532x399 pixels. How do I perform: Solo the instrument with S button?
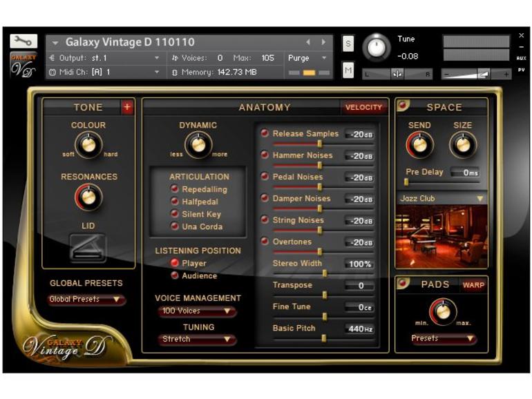(x=348, y=43)
